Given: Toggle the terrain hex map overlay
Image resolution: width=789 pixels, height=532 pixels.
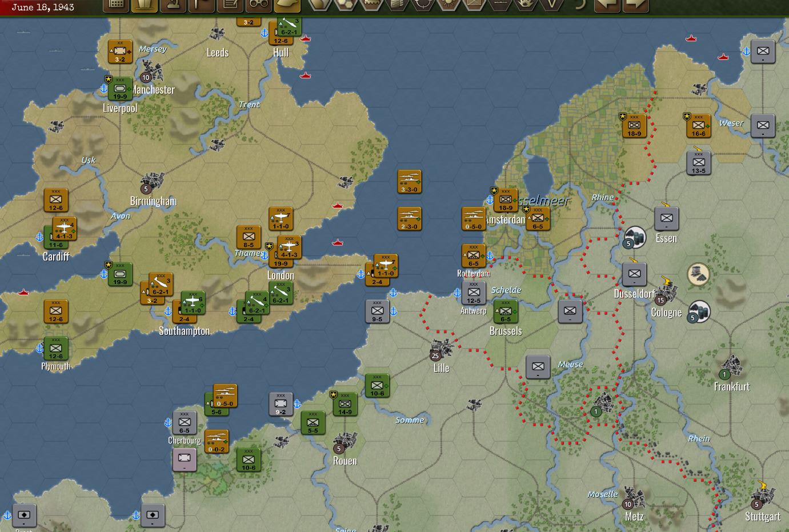Looking at the screenshot, I should pyautogui.click(x=320, y=5).
